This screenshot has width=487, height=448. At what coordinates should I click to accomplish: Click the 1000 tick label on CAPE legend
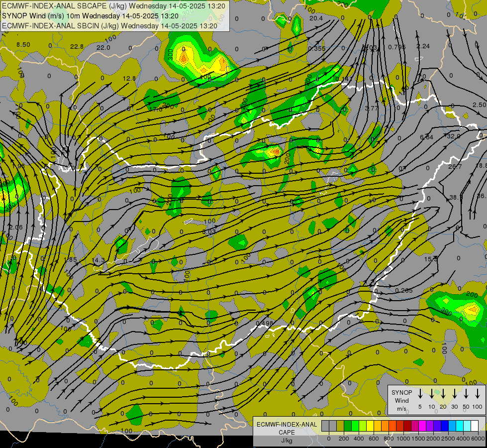(x=403, y=439)
